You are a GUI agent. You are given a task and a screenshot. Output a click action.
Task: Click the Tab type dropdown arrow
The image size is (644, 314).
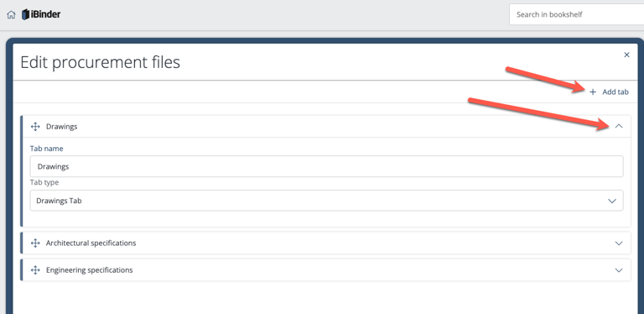(612, 201)
